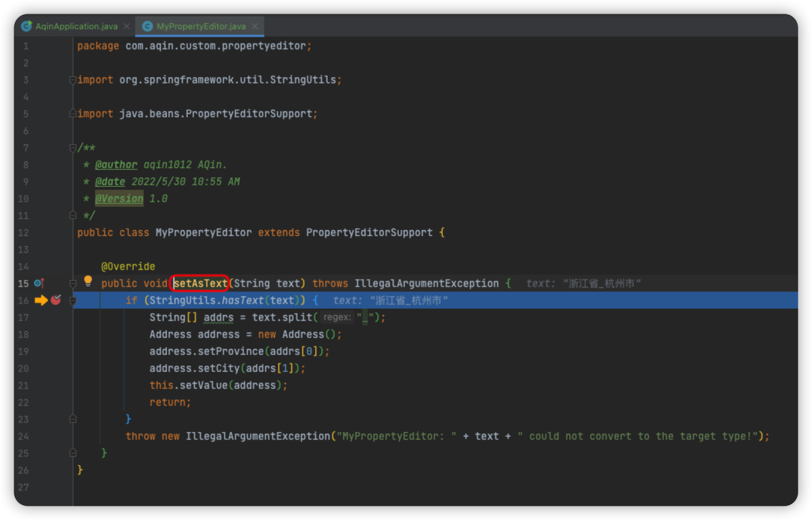Click the underlined addrs variable on line 17

(219, 318)
